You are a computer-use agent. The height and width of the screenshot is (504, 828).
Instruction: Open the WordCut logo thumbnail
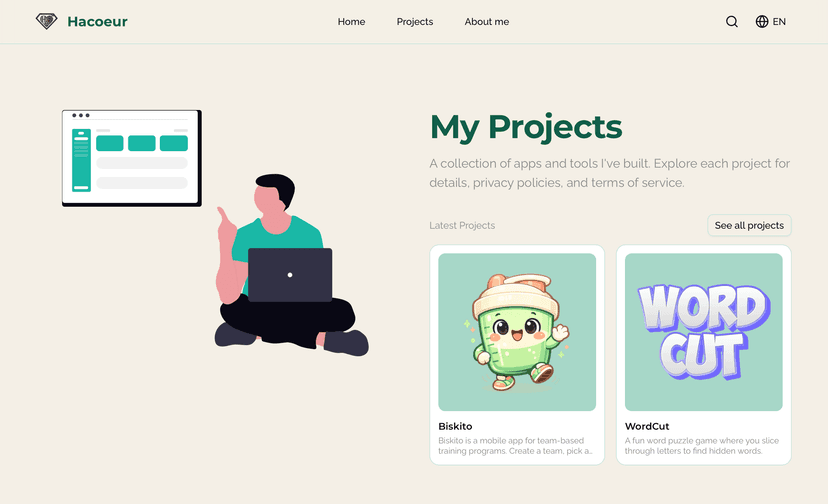coord(703,332)
